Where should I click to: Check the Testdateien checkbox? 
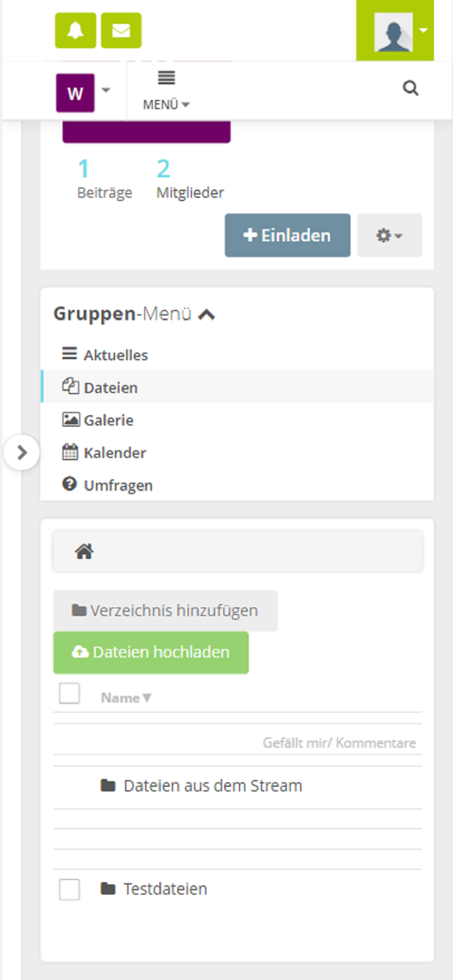(x=69, y=889)
